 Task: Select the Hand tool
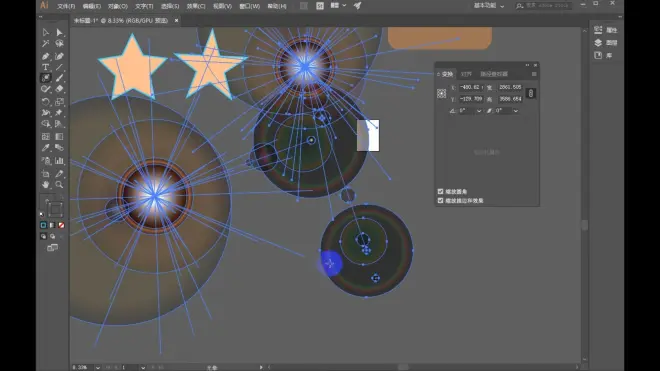click(45, 184)
